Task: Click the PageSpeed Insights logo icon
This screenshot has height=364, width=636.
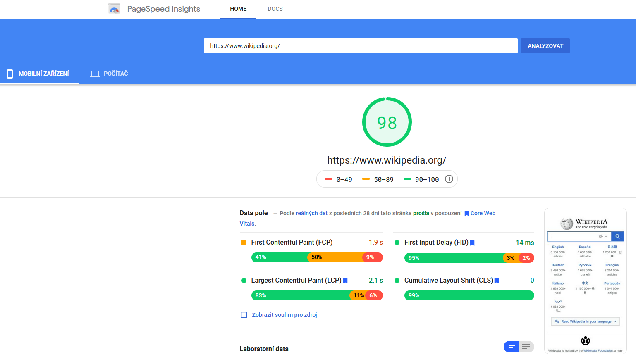Action: pyautogui.click(x=114, y=9)
